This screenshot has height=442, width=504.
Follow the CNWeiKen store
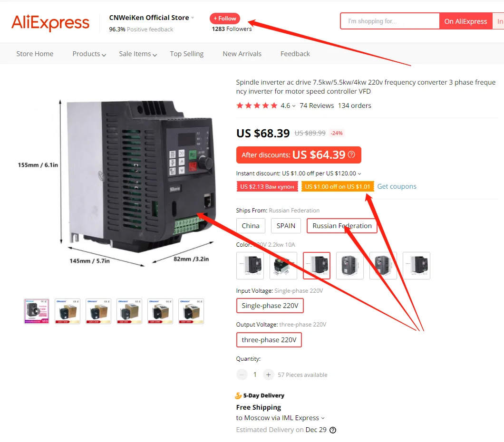coord(225,19)
